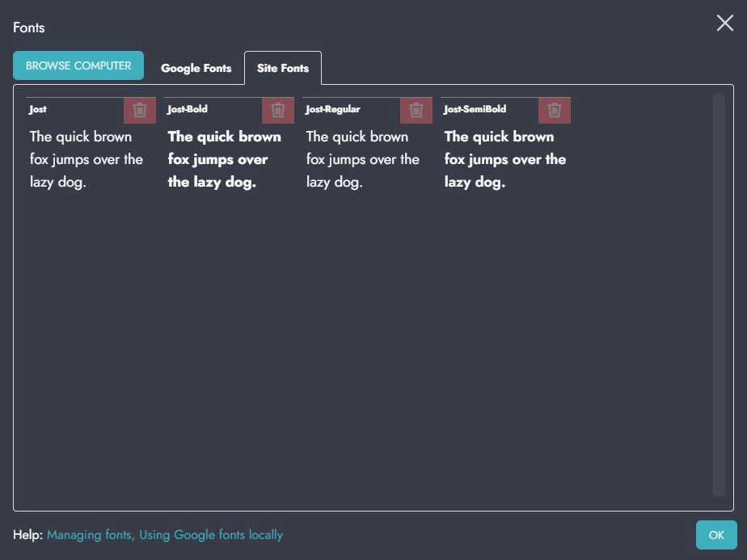Delete the Jost-Bold font

[278, 110]
